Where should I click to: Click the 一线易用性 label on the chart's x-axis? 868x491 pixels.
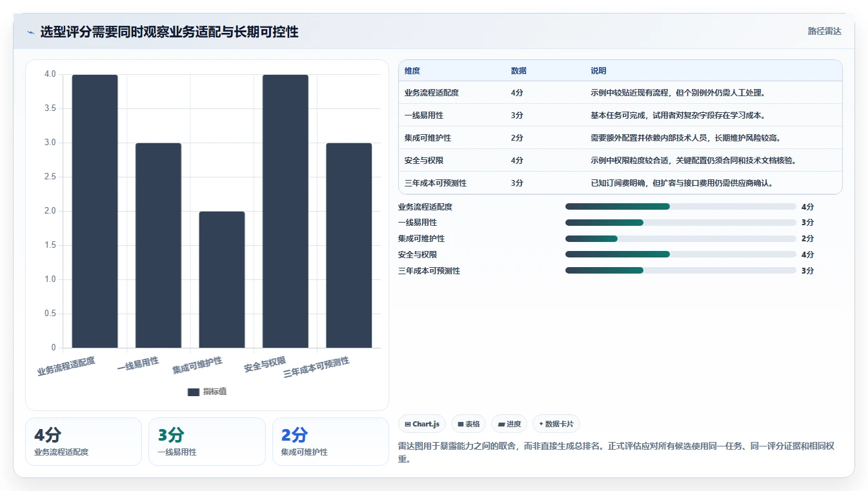click(138, 365)
